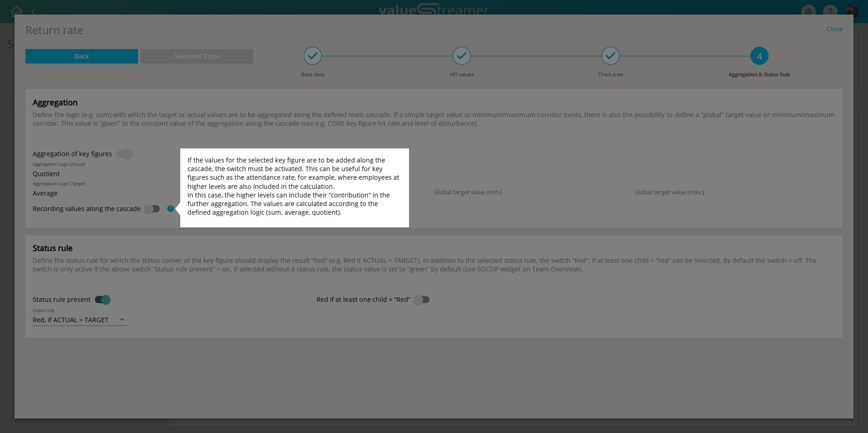Go to the Chart area step circle

pos(610,56)
